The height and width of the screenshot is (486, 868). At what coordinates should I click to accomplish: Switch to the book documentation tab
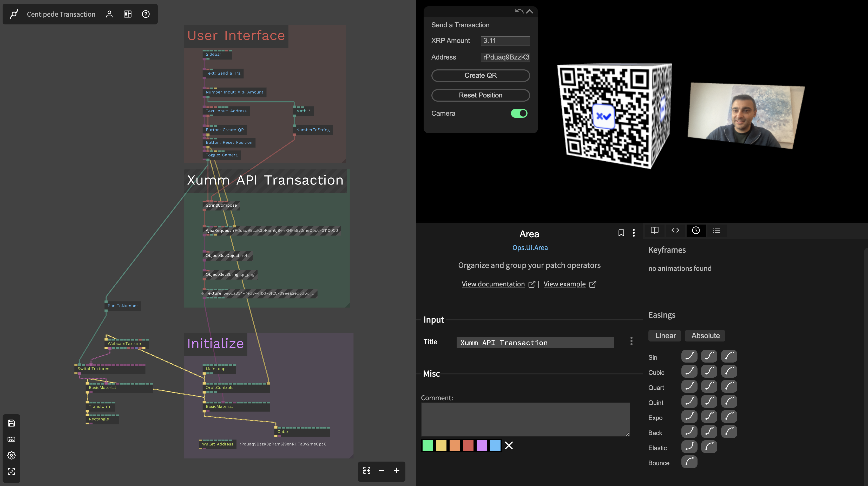tap(654, 231)
